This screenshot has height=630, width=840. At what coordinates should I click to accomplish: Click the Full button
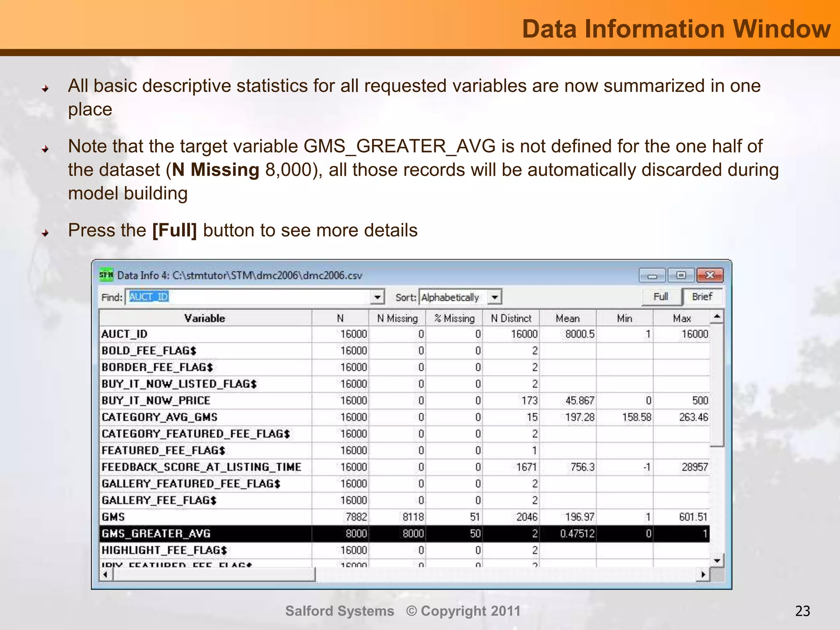(661, 297)
